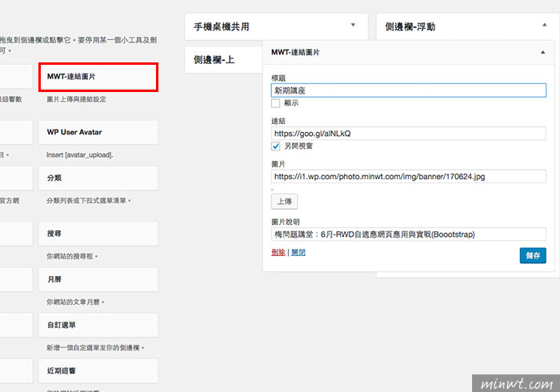Collapse the 側邊欄-浮動 widget area arrow
Viewport: 560px width, 392px height.
coord(544,25)
